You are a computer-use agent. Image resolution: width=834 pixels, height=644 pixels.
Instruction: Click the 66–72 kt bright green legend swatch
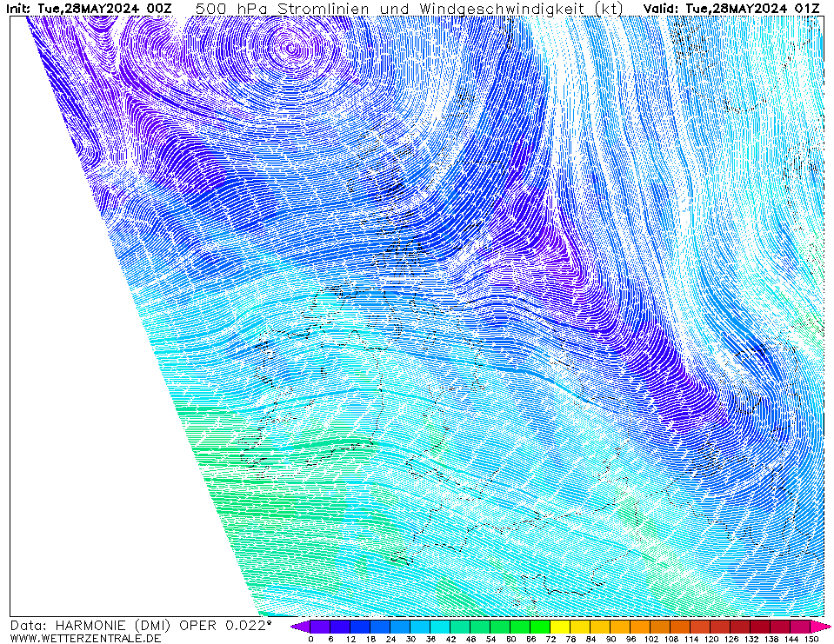pos(540,627)
